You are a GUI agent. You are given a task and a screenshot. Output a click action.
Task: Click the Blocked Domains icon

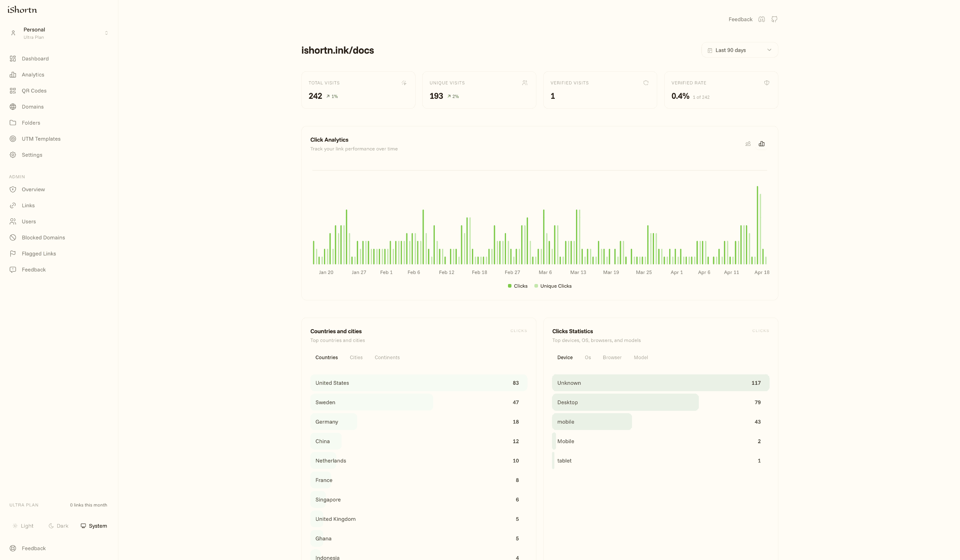coord(13,237)
